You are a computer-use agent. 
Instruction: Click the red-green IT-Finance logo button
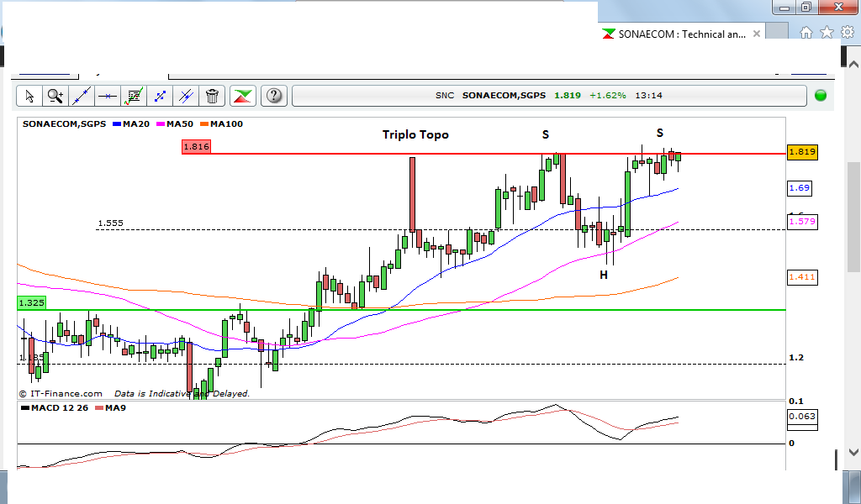pos(243,96)
